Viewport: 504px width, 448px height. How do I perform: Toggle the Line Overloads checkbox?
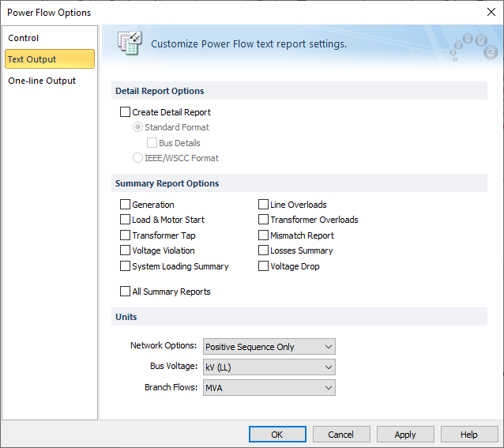(x=264, y=205)
